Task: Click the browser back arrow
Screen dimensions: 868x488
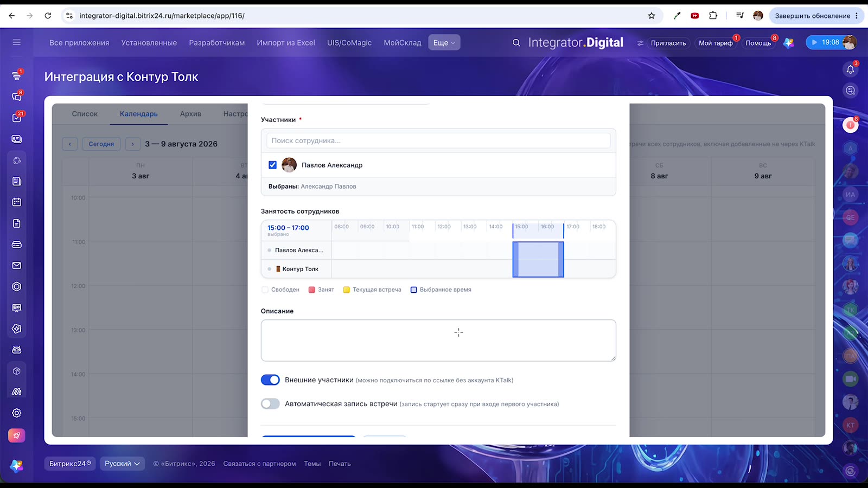Action: point(12,16)
